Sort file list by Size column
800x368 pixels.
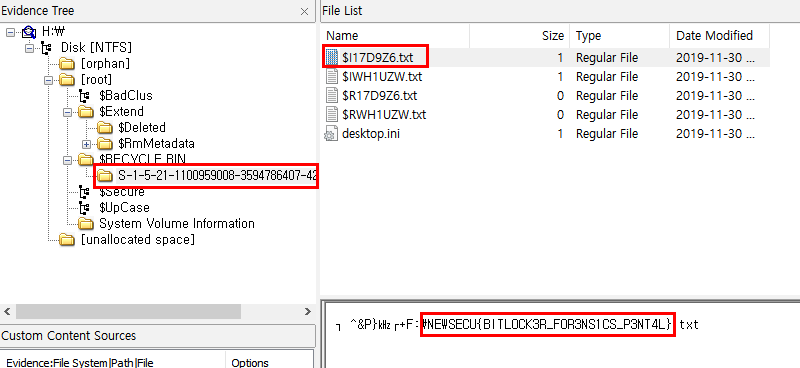coord(519,36)
